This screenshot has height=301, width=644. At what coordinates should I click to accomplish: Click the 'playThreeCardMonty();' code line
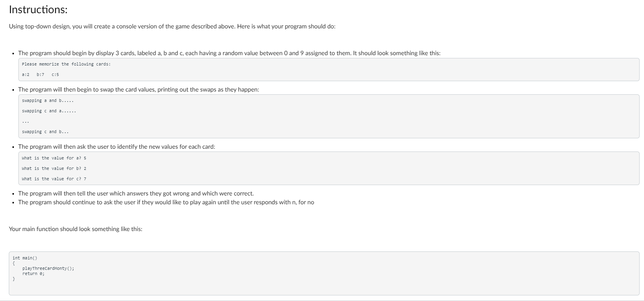[x=48, y=268]
